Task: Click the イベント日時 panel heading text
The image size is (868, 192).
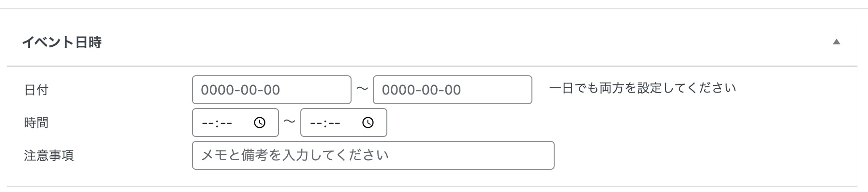Action: [x=62, y=42]
